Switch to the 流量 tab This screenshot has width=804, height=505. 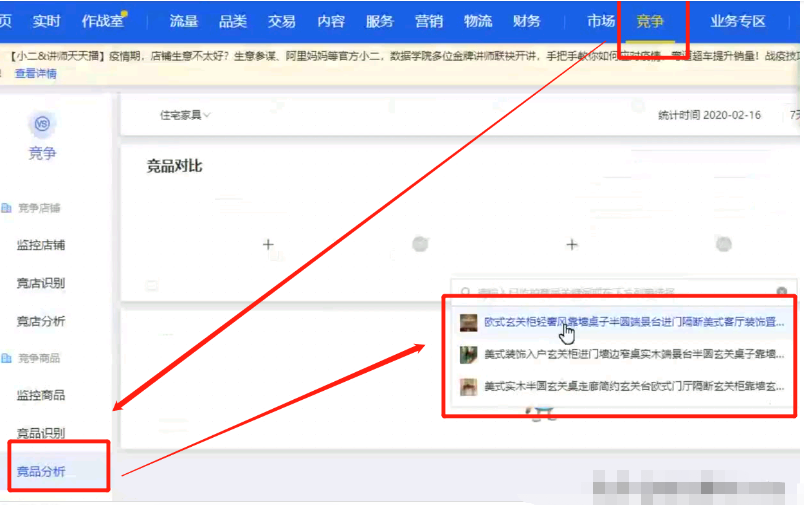(x=184, y=21)
